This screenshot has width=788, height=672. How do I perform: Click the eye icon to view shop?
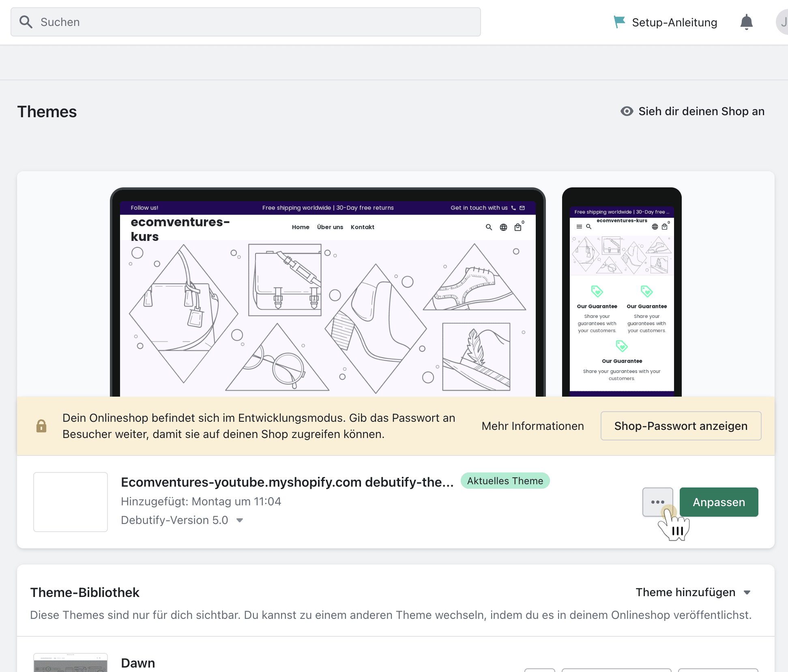coord(627,111)
